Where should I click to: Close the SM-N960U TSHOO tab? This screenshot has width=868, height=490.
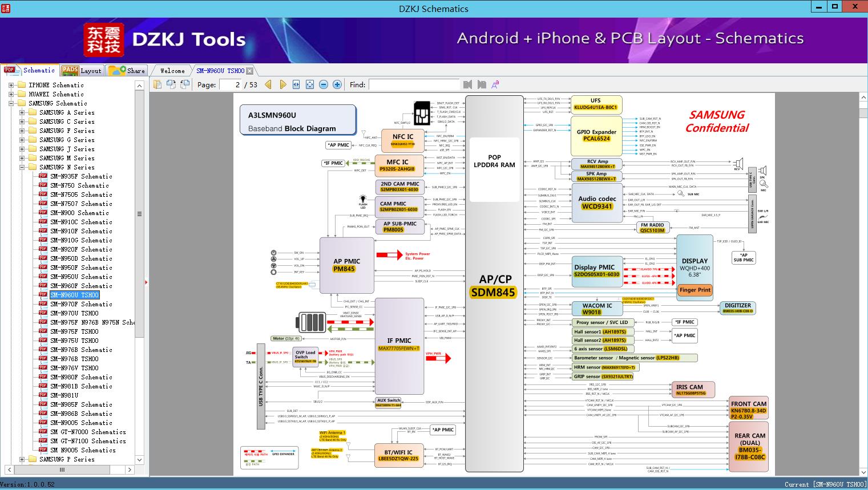[249, 71]
